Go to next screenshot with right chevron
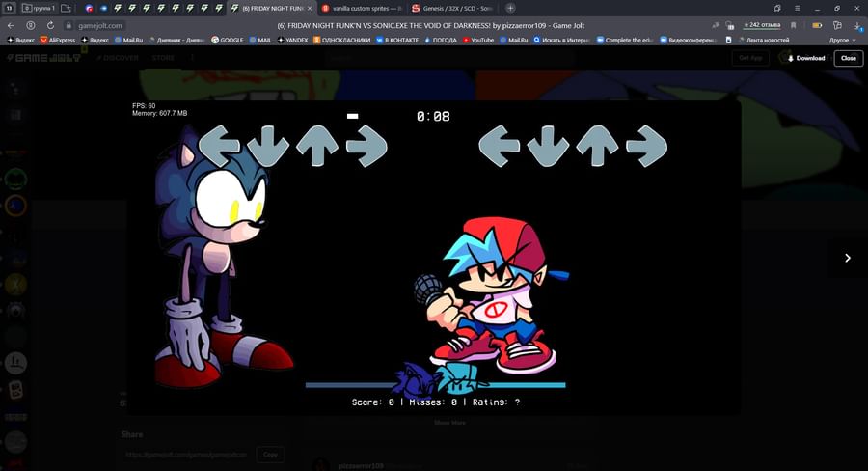The width and height of the screenshot is (868, 471). tap(847, 258)
